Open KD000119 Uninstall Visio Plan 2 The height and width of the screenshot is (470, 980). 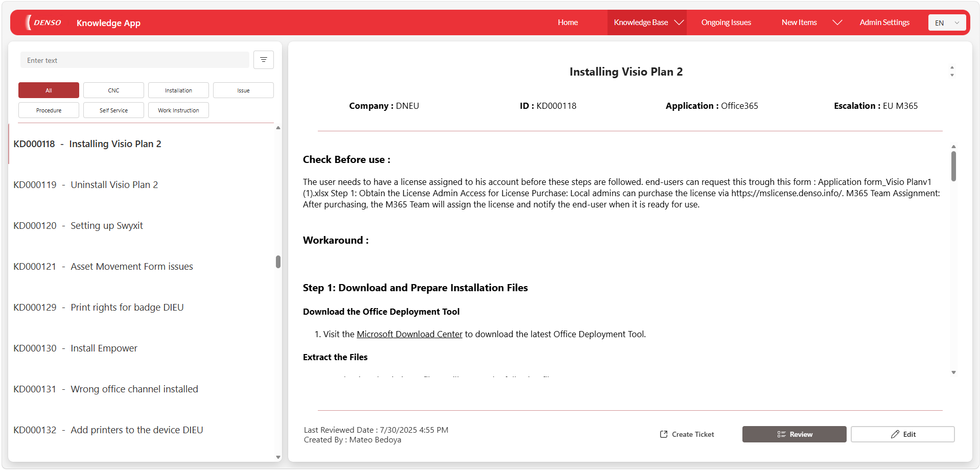click(141, 185)
